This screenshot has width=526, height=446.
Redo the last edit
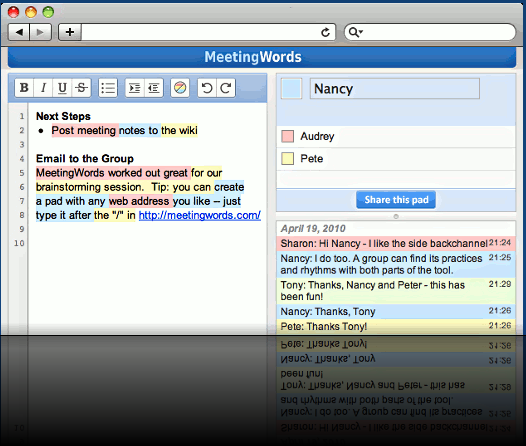pos(226,88)
